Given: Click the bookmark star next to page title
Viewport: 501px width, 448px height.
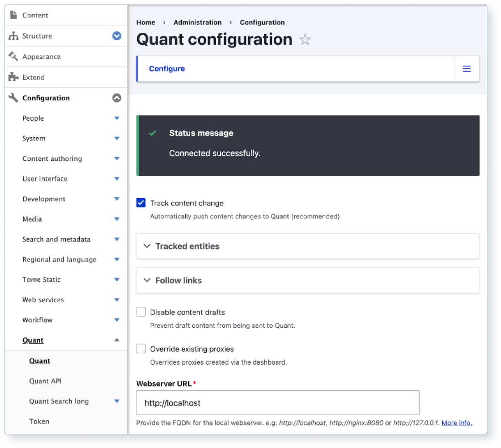Looking at the screenshot, I should [x=305, y=40].
